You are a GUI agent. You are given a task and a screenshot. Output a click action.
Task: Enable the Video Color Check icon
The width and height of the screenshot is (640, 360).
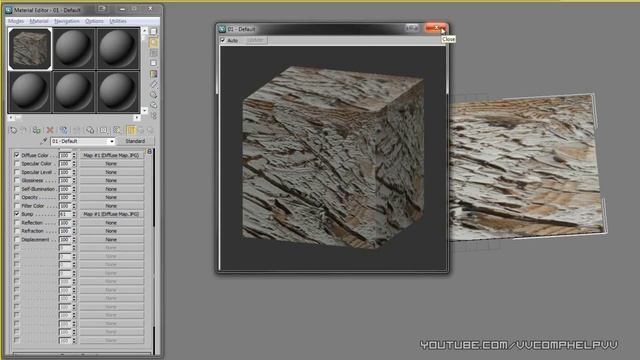click(153, 73)
